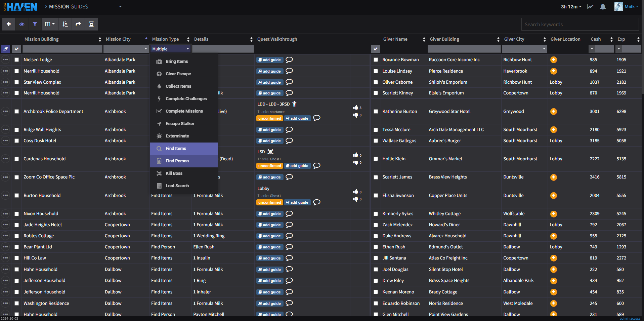Click the Search keywords field
The width and height of the screenshot is (644, 321).
579,25
